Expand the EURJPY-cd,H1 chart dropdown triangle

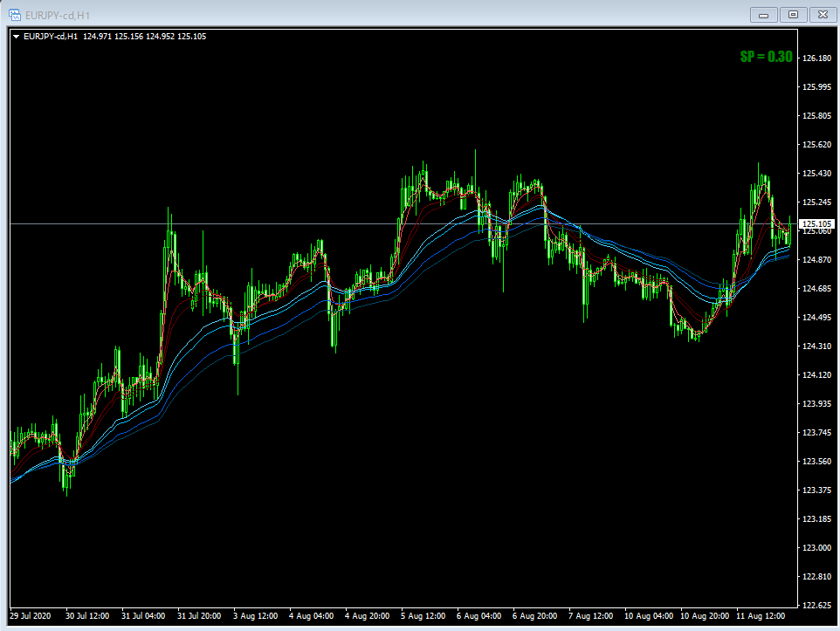pyautogui.click(x=16, y=37)
